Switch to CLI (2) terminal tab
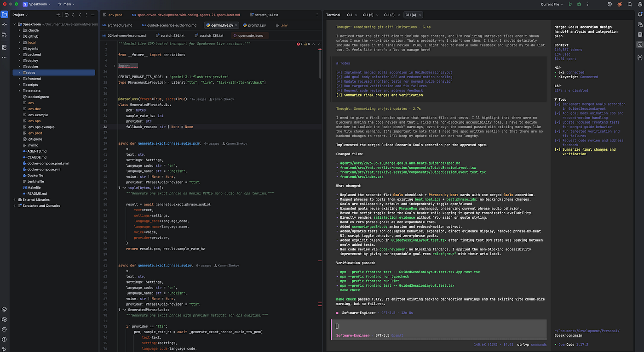The width and height of the screenshot is (644, 352). click(368, 15)
